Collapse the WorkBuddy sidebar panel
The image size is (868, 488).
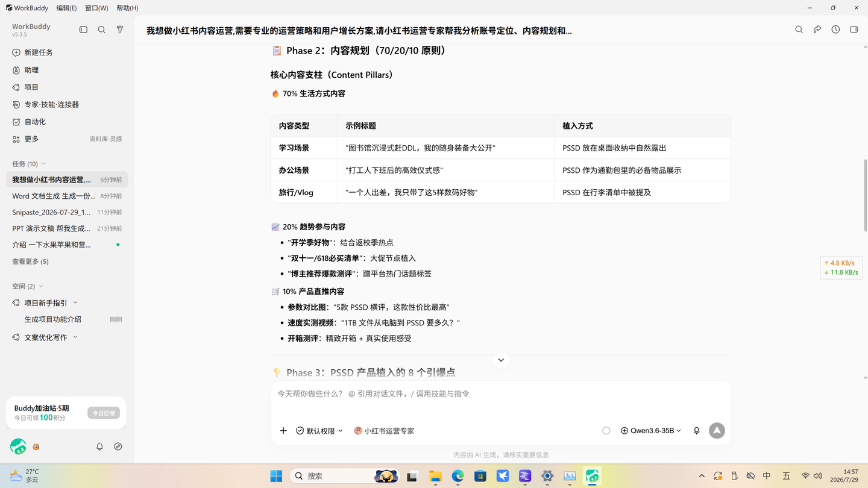[83, 30]
